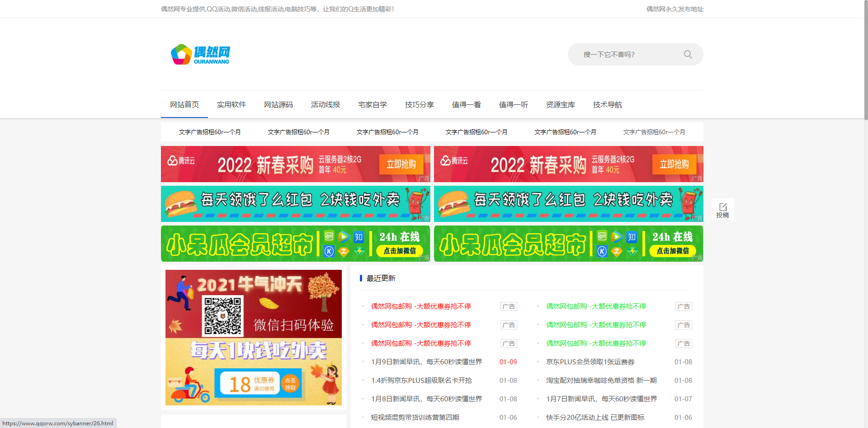
Task: Open 1月9日新闻早讯 article
Action: point(426,362)
